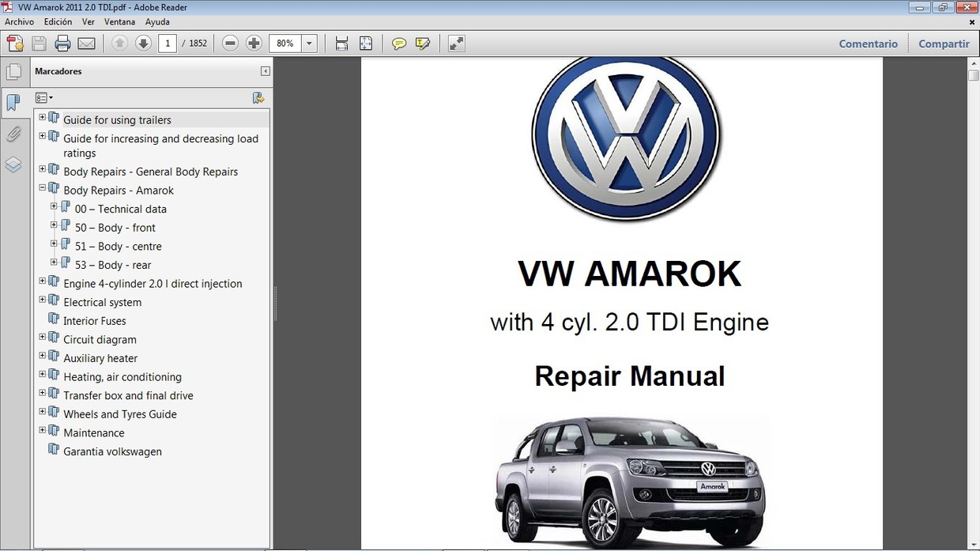Click the find current bookmark icon
The height and width of the screenshot is (551, 980).
(x=258, y=98)
